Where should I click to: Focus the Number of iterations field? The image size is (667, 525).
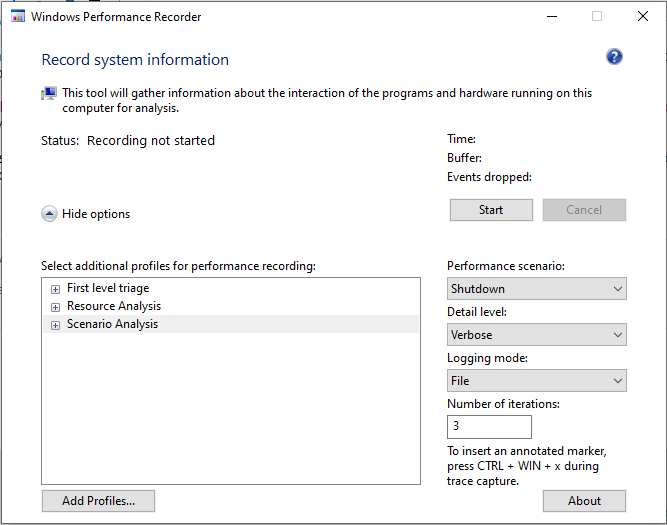click(x=489, y=427)
